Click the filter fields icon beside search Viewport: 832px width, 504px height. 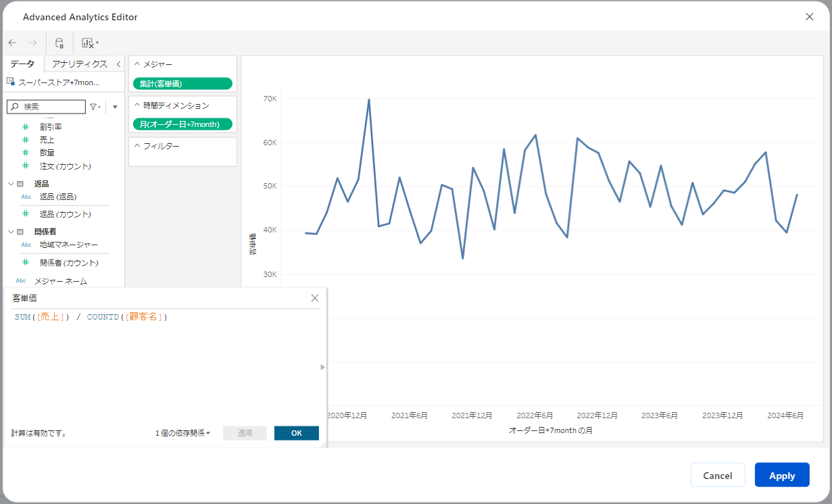(95, 107)
